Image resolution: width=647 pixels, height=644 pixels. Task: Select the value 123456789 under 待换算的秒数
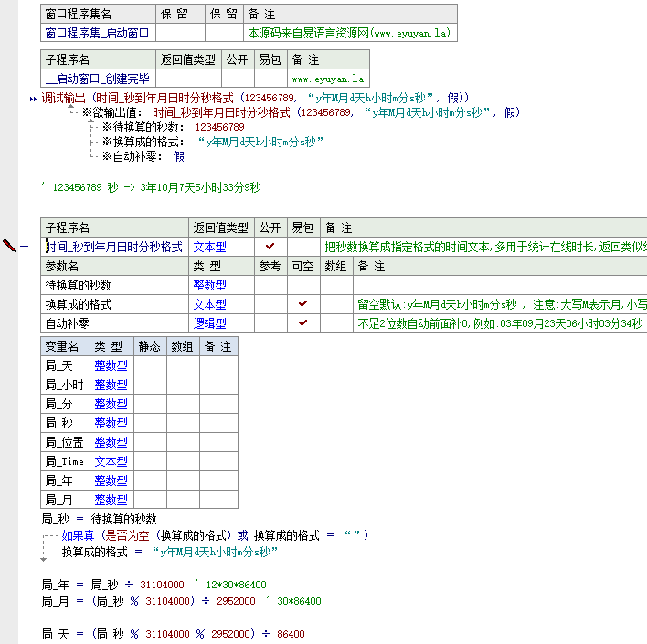[x=220, y=127]
